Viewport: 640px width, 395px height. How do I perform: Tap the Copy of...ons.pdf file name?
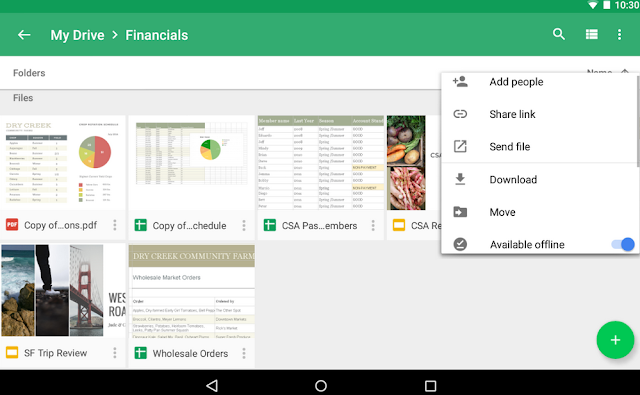(x=60, y=225)
